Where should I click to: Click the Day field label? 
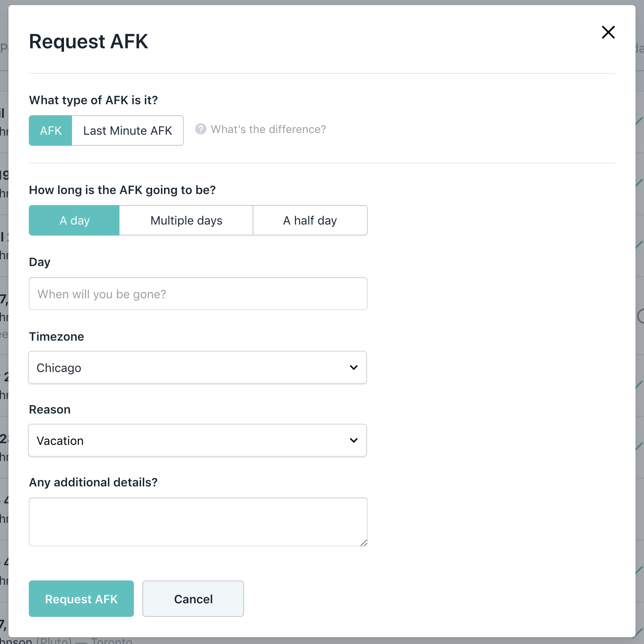(40, 262)
